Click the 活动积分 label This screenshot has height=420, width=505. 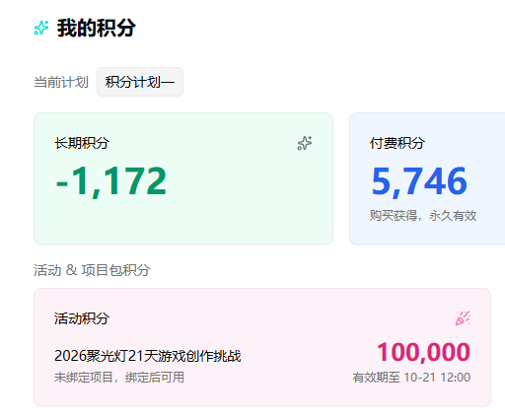82,318
